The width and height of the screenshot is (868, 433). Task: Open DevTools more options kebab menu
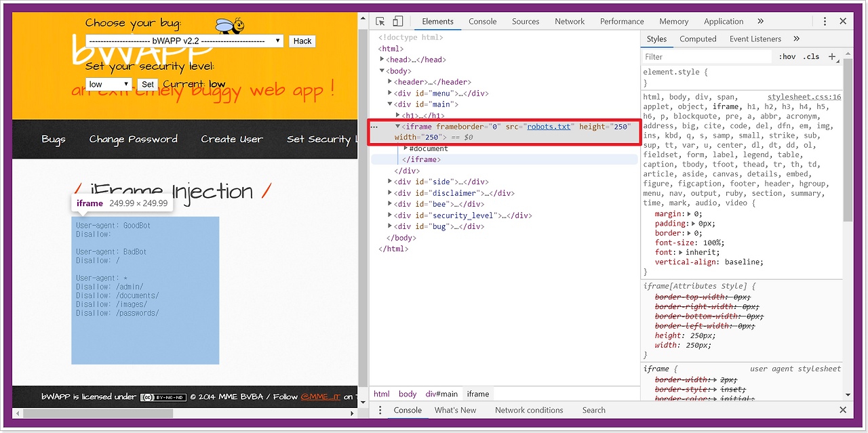pyautogui.click(x=825, y=22)
